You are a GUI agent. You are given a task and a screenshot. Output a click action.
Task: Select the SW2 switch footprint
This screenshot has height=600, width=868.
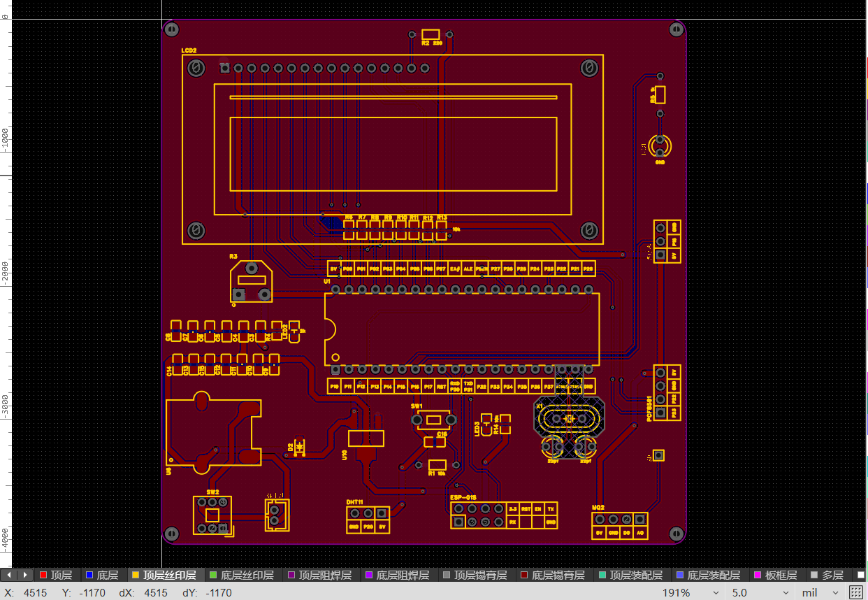[212, 516]
